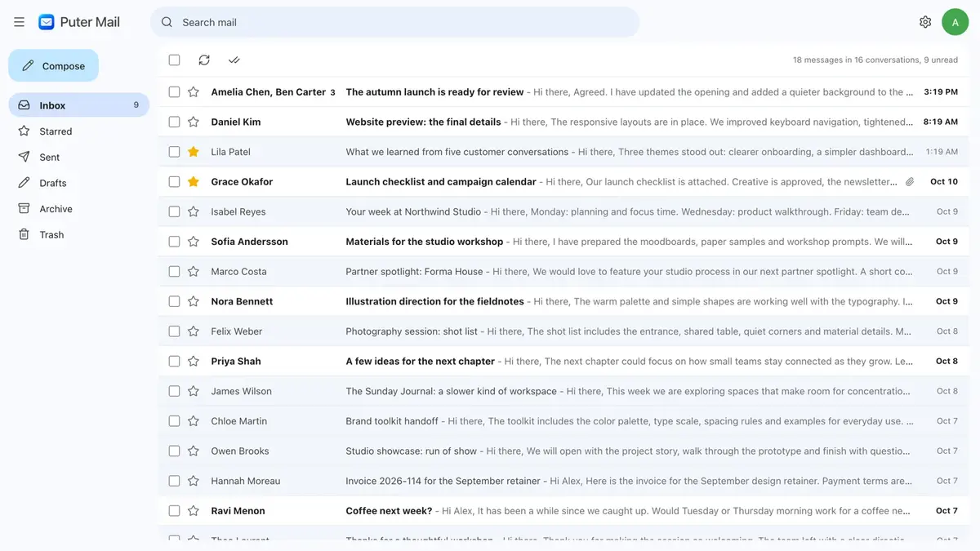980x551 pixels.
Task: Star the Hannah Moreau email
Action: [x=194, y=481]
